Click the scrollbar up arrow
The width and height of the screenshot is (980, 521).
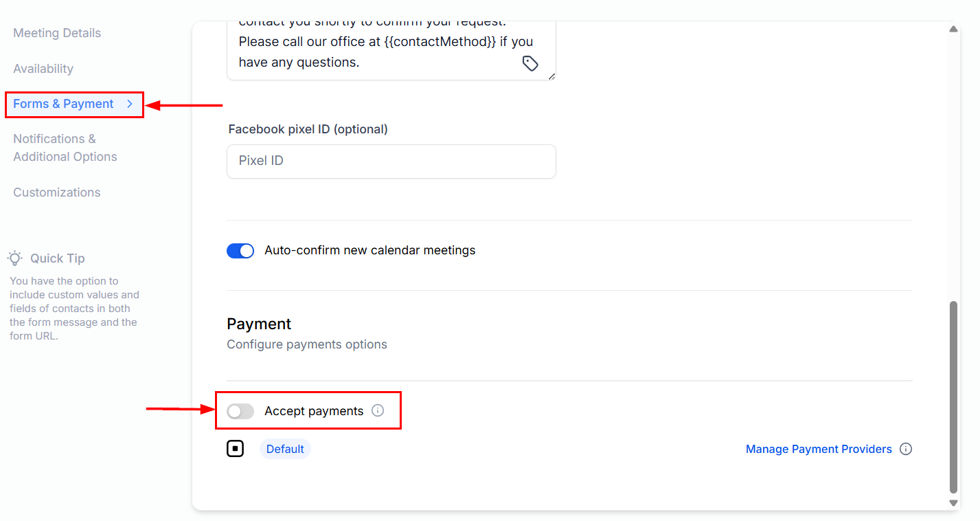953,29
